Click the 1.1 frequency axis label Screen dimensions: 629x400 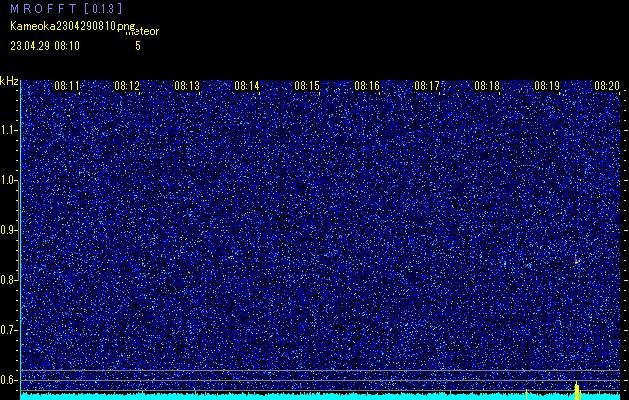9,130
